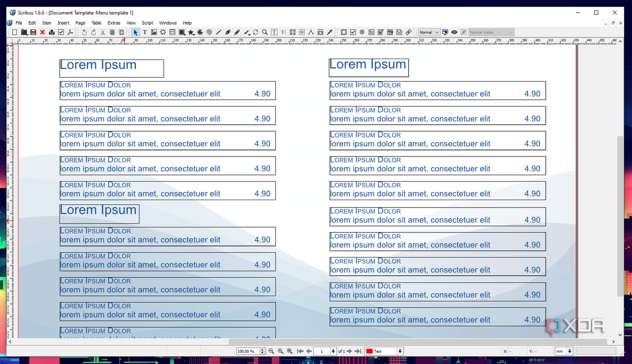Open the File menu
This screenshot has width=632, height=364.
click(x=19, y=23)
